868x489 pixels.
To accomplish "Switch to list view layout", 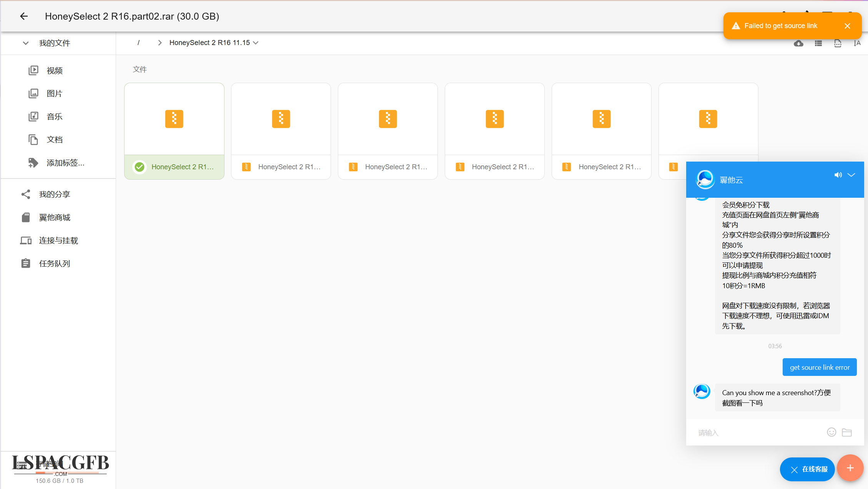I will point(818,43).
